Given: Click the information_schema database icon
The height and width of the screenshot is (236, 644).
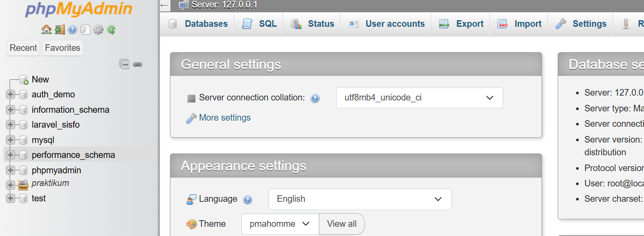Looking at the screenshot, I should click(x=23, y=110).
